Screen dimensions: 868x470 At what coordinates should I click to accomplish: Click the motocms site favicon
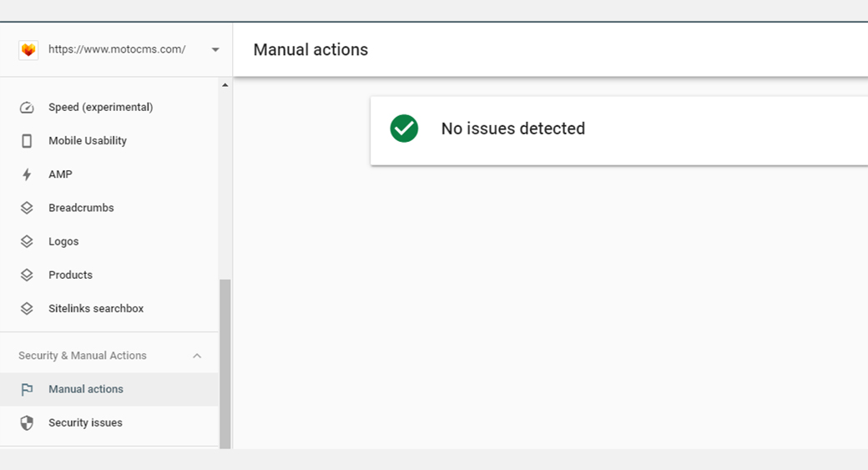point(28,50)
